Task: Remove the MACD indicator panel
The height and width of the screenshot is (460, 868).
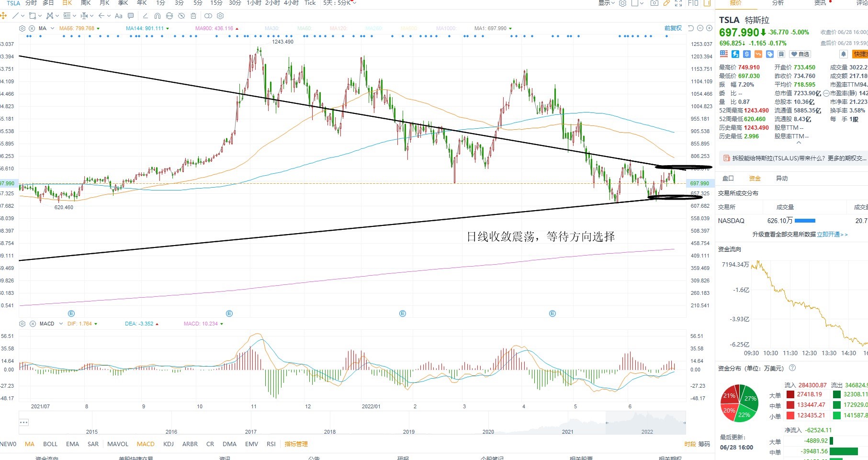Action: (33, 324)
